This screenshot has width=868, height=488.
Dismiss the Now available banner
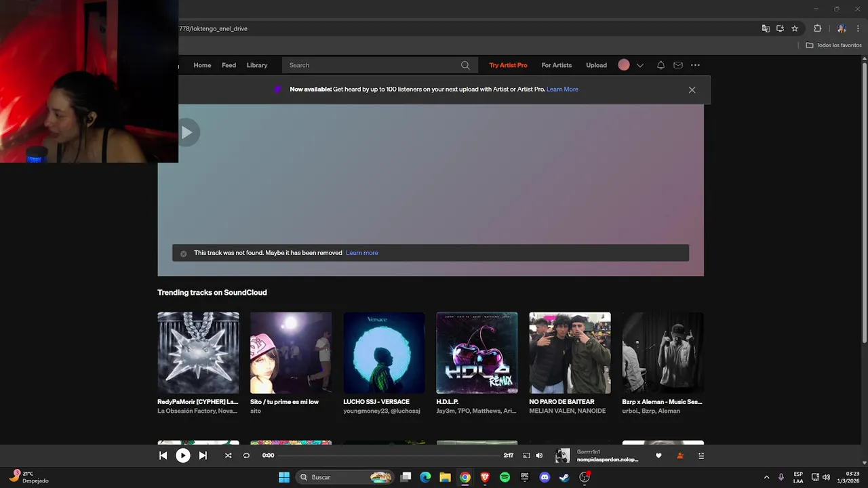click(x=692, y=89)
